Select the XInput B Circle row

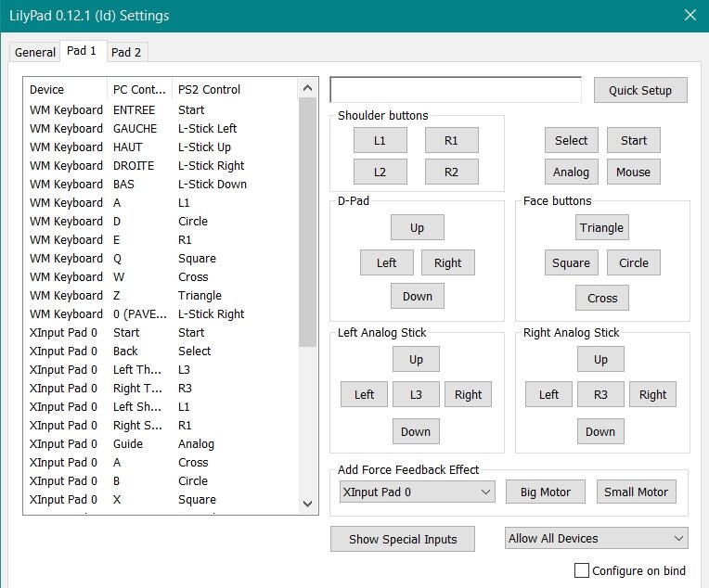pos(161,480)
